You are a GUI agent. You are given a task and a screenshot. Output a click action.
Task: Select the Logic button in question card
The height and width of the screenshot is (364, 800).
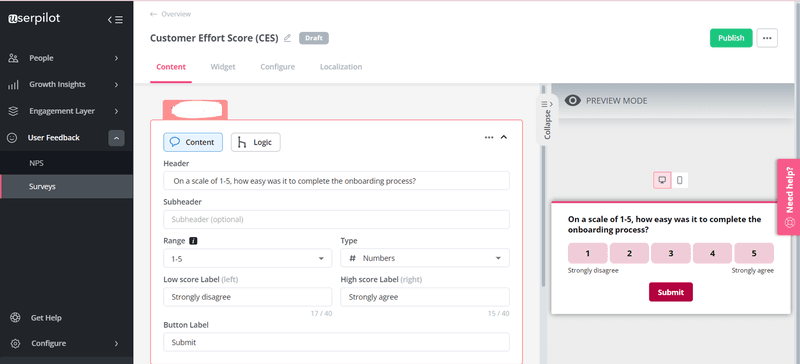point(256,142)
